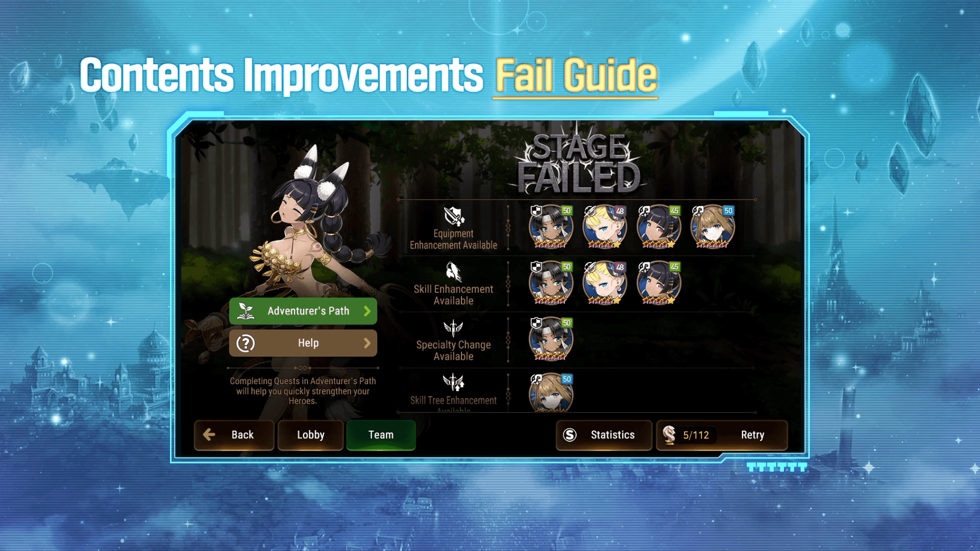980x551 pixels.
Task: Expand the Help section
Action: (x=304, y=343)
